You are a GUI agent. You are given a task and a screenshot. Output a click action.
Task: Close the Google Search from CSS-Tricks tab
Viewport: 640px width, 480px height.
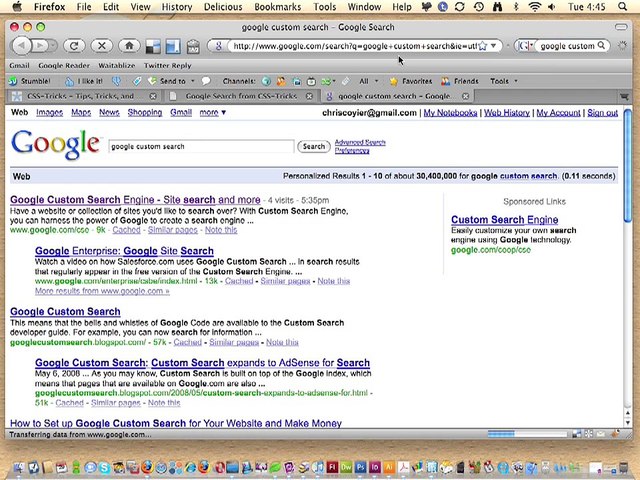tap(309, 96)
